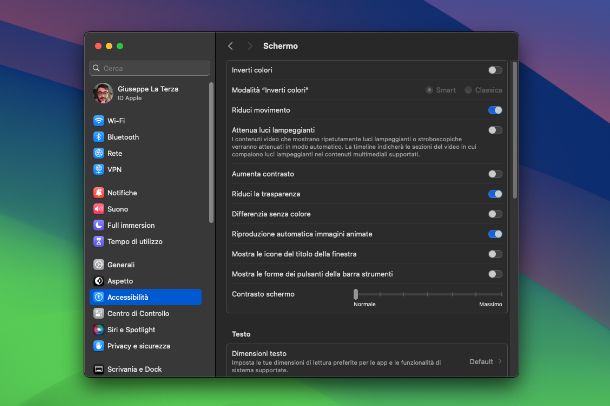Click Giuseppe La Terza profile picture
The image size is (610, 406).
click(x=103, y=93)
